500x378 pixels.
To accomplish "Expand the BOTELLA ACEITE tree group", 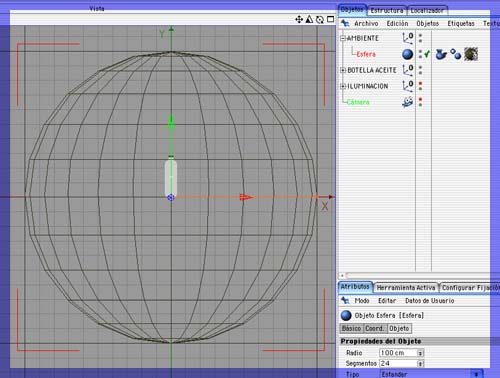I will 343,70.
